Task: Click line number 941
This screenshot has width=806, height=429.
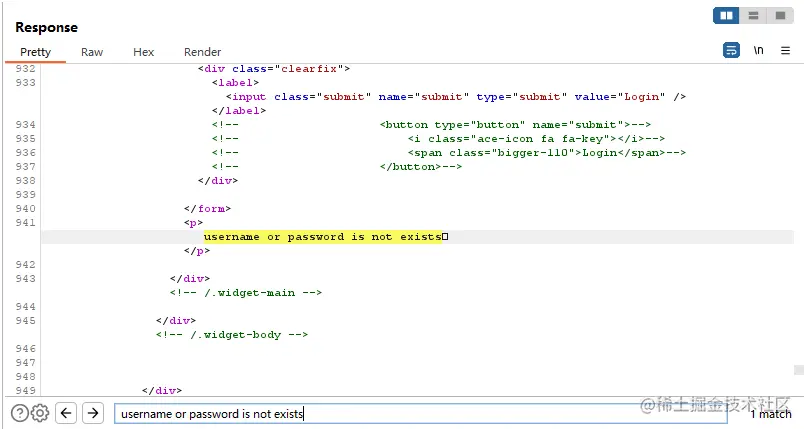Action: coord(25,223)
